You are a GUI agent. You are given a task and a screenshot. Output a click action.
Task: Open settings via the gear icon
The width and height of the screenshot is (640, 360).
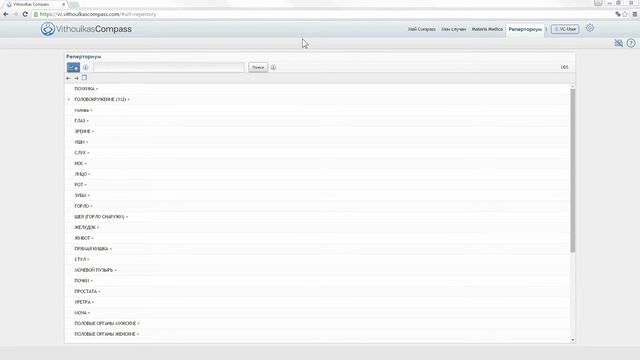pos(590,28)
